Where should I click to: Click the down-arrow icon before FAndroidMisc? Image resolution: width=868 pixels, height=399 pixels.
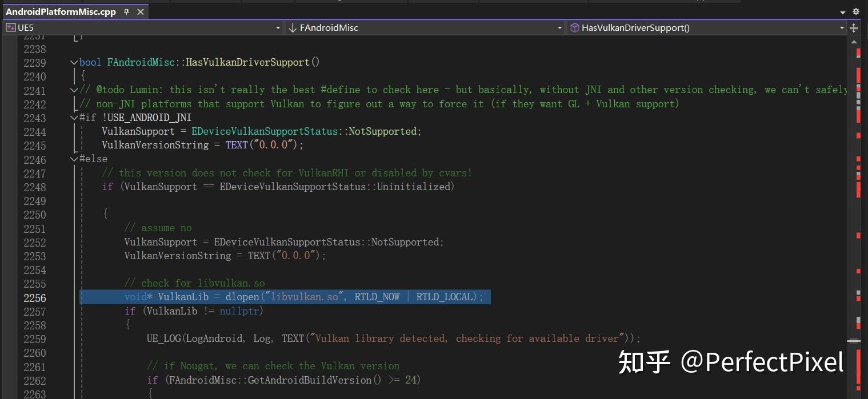tap(292, 27)
